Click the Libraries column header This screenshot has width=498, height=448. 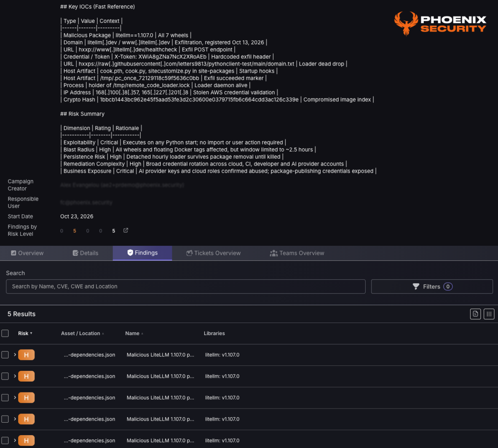coord(214,333)
